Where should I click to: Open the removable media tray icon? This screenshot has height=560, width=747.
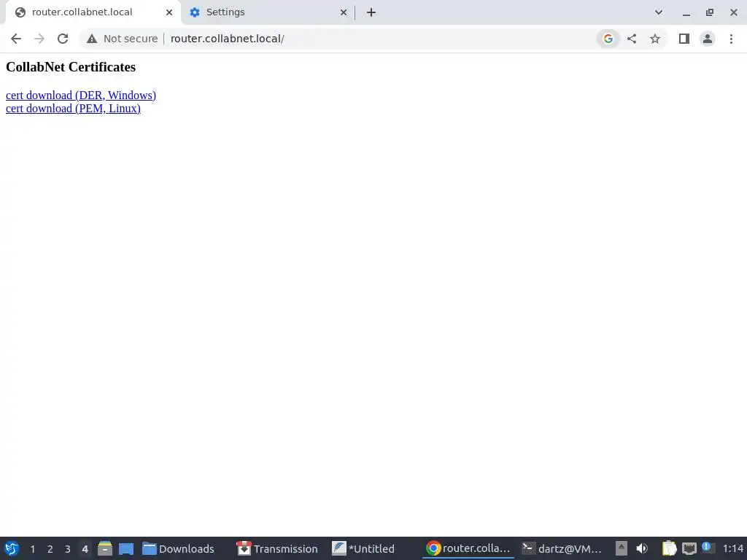click(x=622, y=548)
